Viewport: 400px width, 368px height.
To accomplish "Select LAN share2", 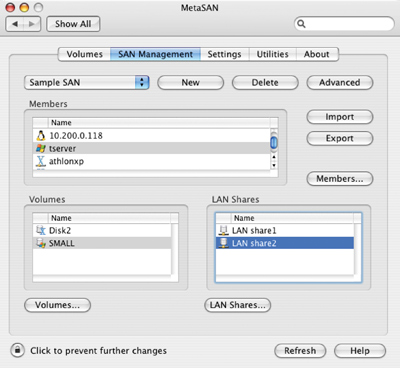I will pos(285,243).
